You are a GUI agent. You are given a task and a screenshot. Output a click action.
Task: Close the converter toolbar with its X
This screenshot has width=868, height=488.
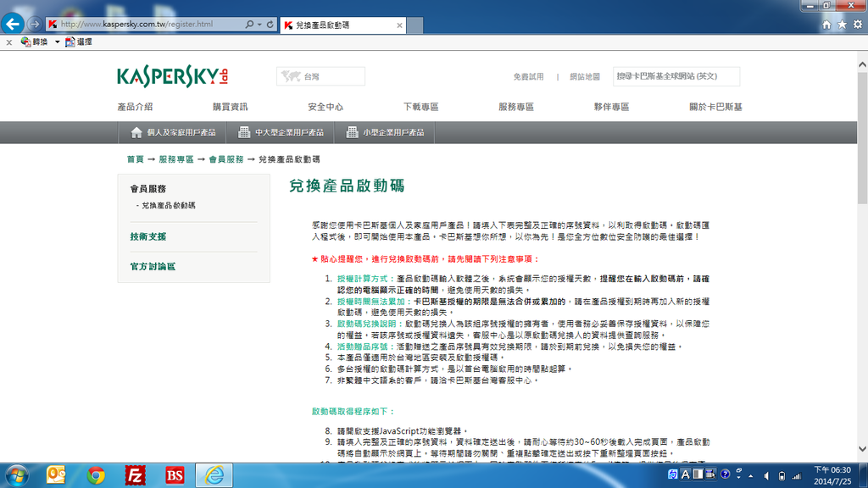[8, 42]
